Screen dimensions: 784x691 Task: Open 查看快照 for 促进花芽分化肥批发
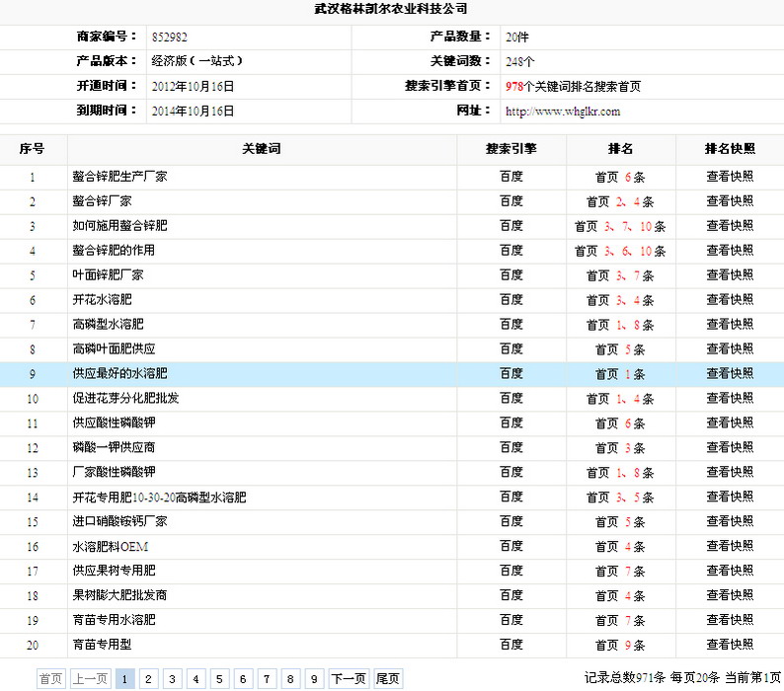point(730,398)
